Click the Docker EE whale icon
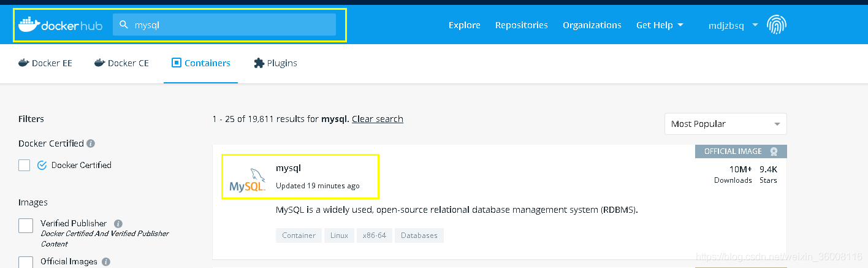Image resolution: width=868 pixels, height=268 pixels. [x=23, y=63]
